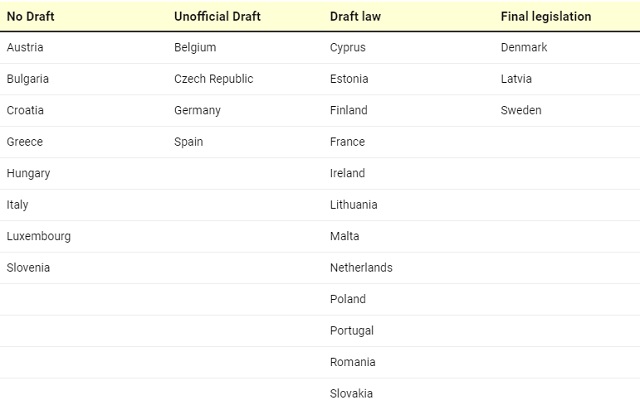Click the No Draft column header
The width and height of the screenshot is (640, 405).
(31, 17)
